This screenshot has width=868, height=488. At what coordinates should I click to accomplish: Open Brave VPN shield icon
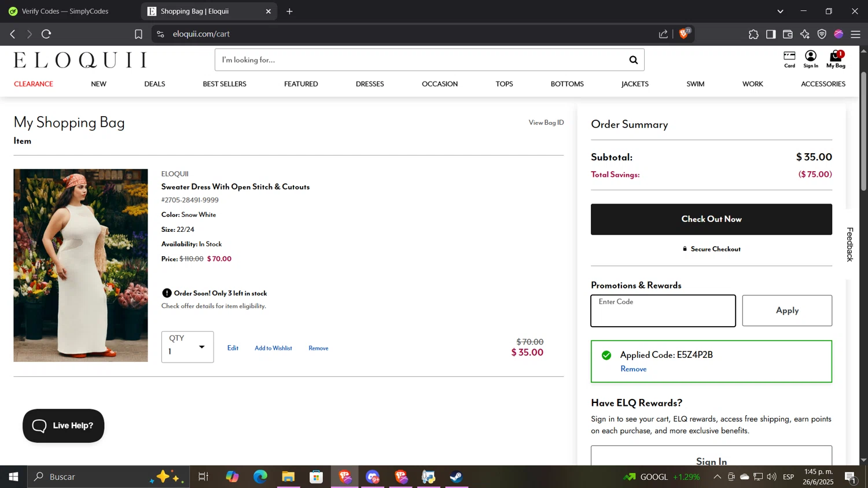822,34
